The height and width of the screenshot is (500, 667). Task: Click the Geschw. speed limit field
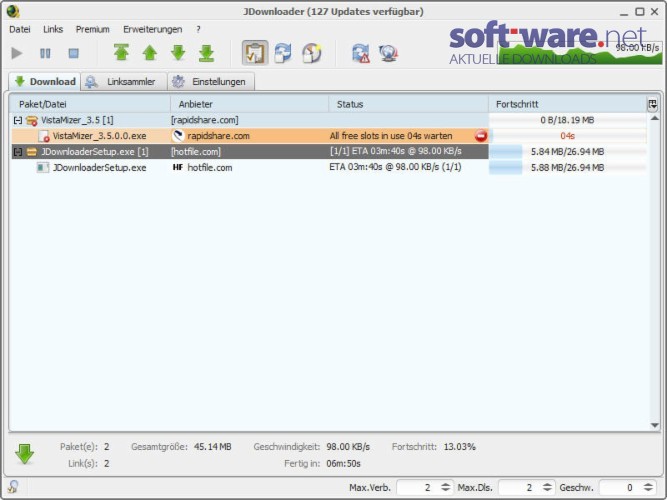click(619, 487)
